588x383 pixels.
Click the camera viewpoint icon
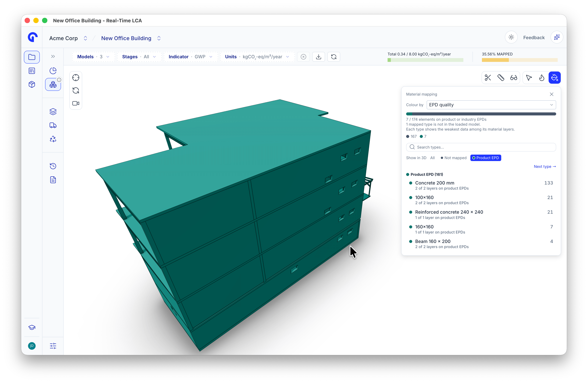[76, 103]
